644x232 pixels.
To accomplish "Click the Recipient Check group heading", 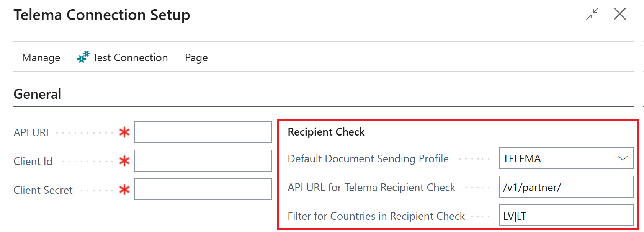I will click(x=326, y=132).
